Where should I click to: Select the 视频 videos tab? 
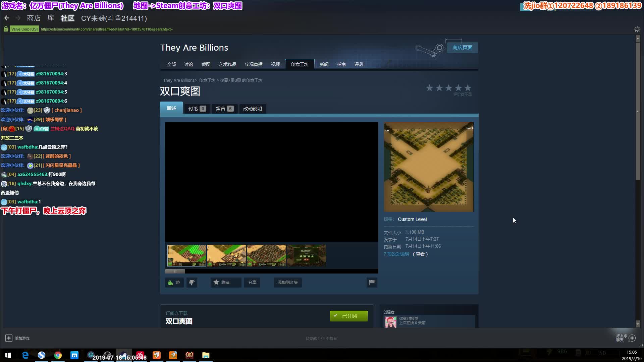[275, 64]
